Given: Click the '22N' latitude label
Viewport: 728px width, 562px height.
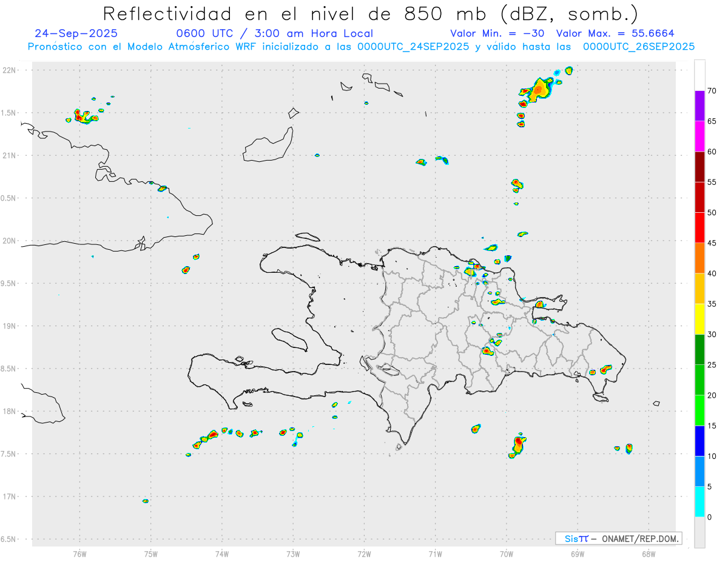Looking at the screenshot, I should tap(10, 70).
